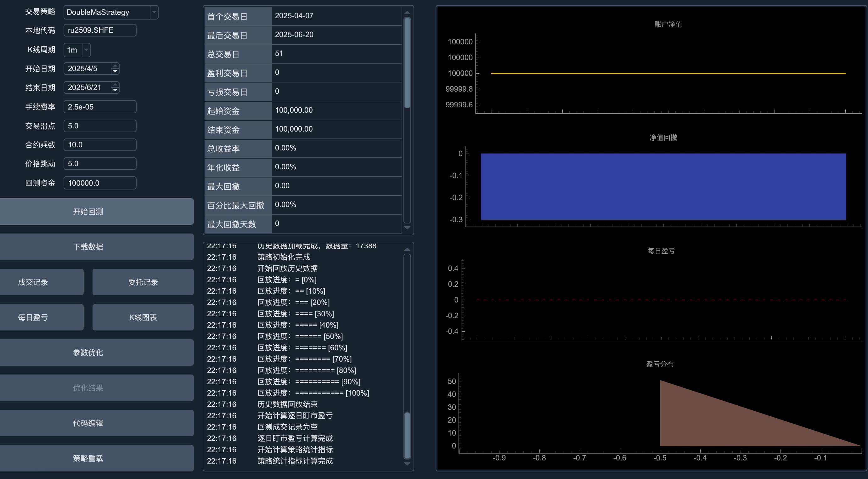The height and width of the screenshot is (479, 868).
Task: Open 每日盈亏 daily PnL button
Action: click(x=41, y=317)
